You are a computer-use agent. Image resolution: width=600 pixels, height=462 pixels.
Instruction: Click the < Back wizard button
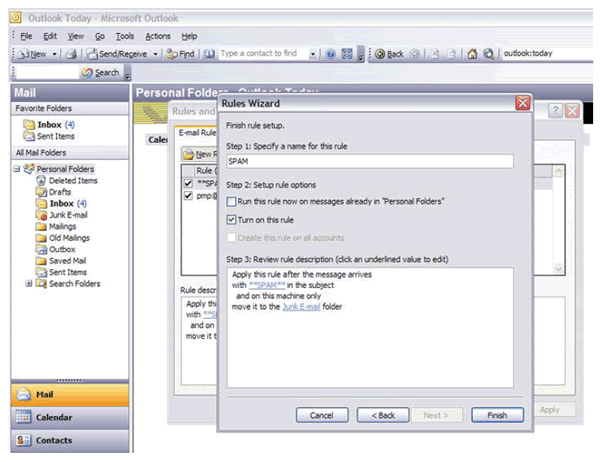tap(383, 415)
